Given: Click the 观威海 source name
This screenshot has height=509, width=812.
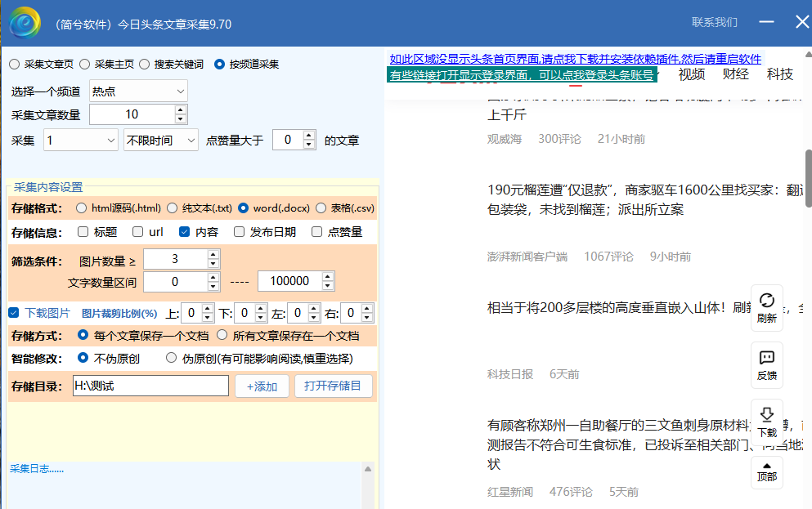Looking at the screenshot, I should pyautogui.click(x=505, y=139).
